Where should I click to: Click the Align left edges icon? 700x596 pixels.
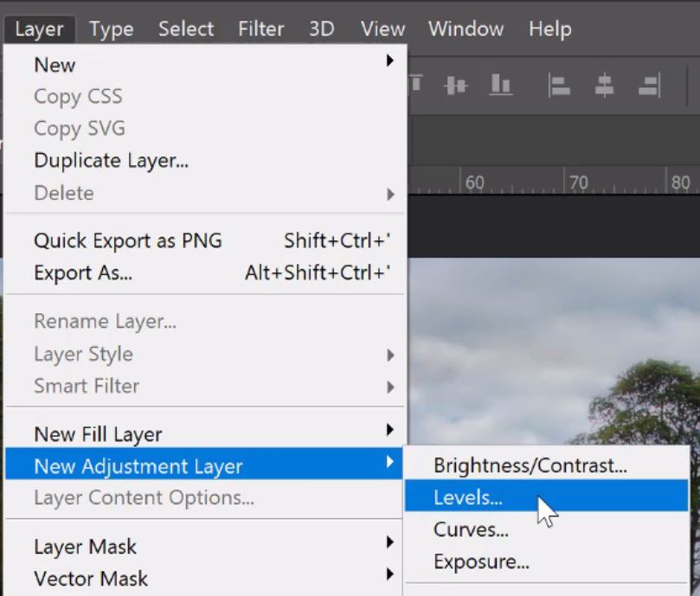coord(560,85)
